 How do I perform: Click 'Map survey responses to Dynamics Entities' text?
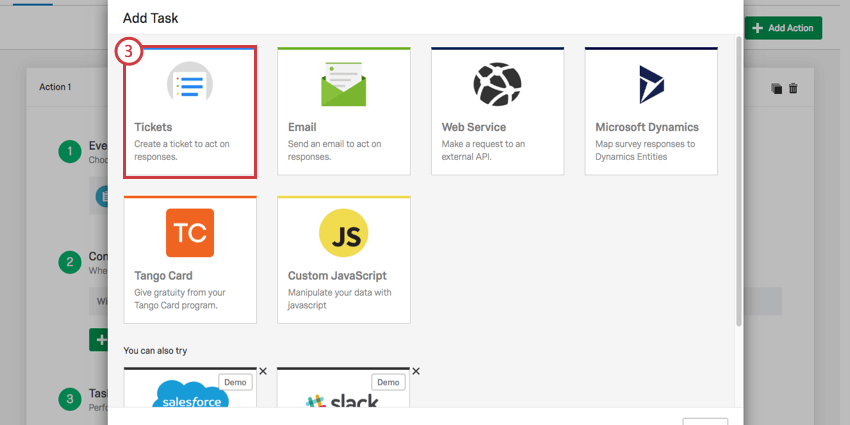(x=645, y=151)
